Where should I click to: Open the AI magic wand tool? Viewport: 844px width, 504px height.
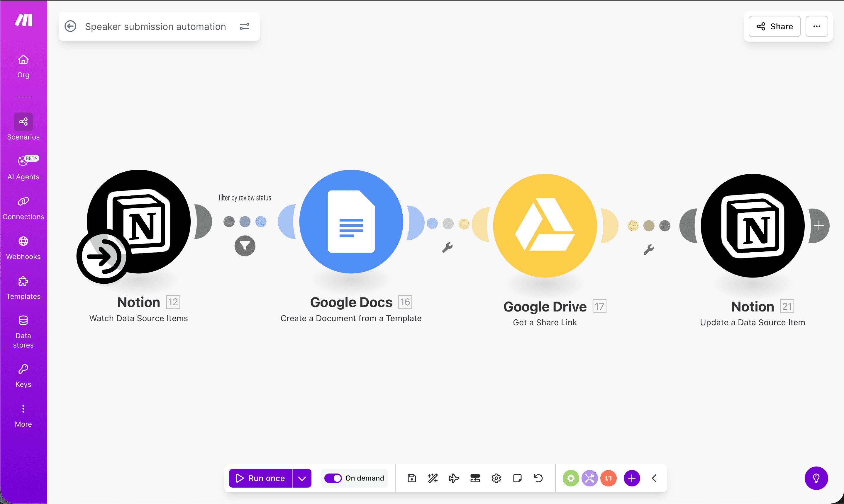tap(432, 478)
